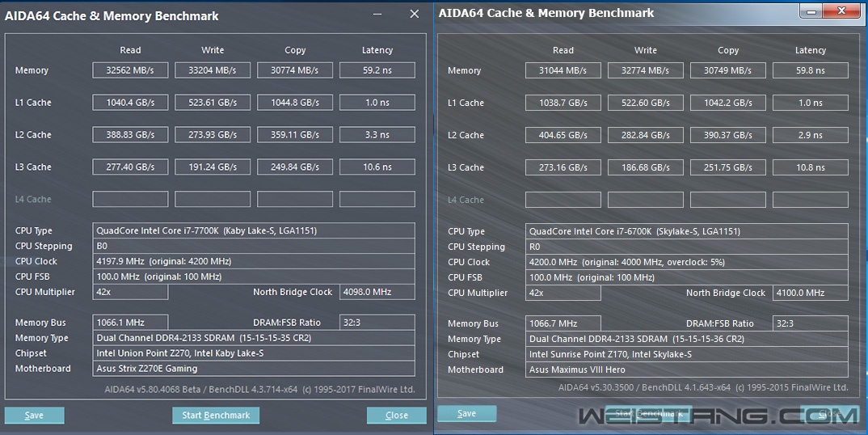This screenshot has height=435, width=868.
Task: Click Memory Bus value 1066.1 MHz
Action: point(130,323)
